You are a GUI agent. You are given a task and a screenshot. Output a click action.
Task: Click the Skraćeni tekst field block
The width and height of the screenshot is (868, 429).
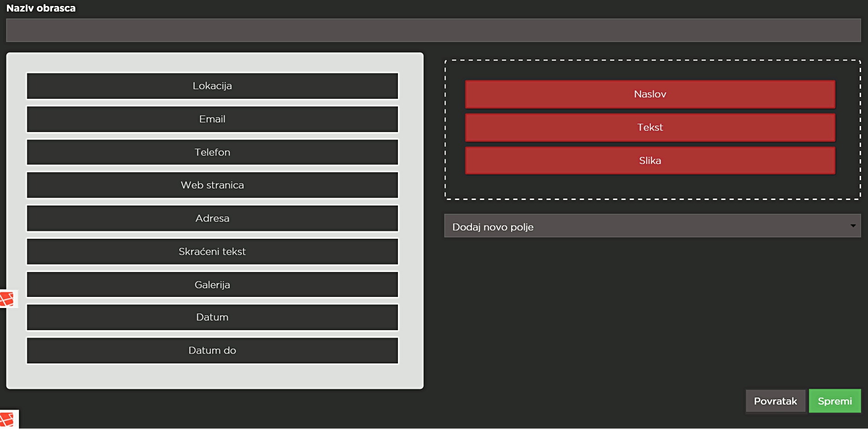click(x=212, y=252)
